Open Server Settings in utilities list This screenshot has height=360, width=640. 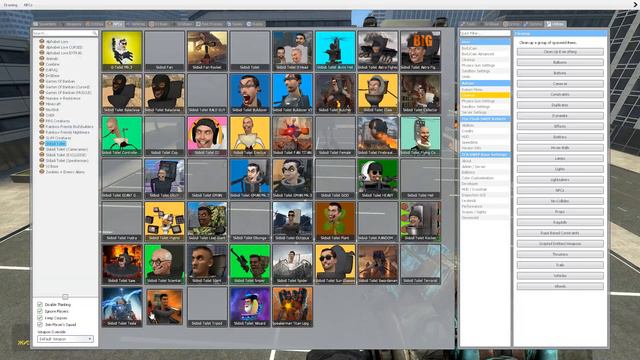point(485,112)
